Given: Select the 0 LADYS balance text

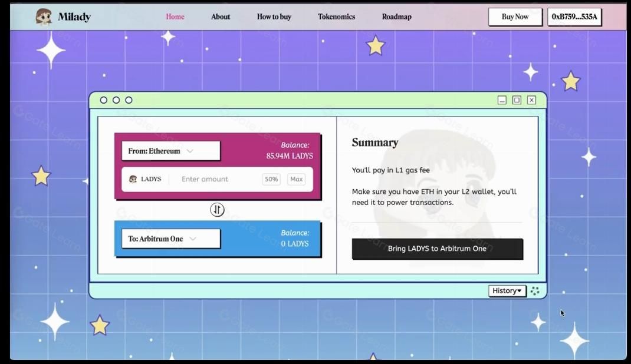Looking at the screenshot, I should coord(295,244).
